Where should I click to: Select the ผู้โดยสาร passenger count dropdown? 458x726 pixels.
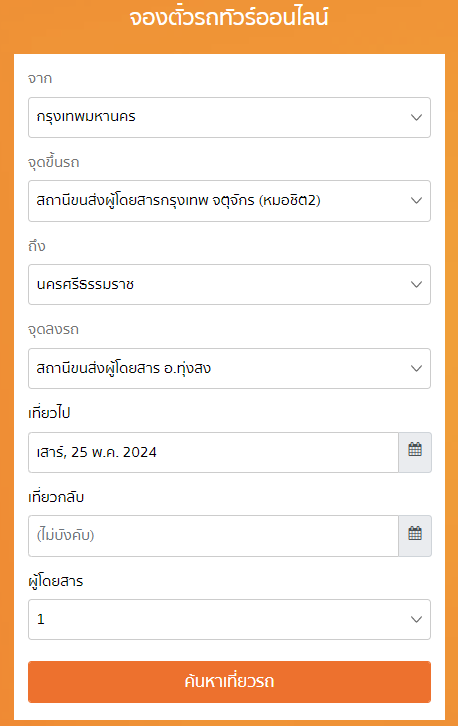[229, 620]
